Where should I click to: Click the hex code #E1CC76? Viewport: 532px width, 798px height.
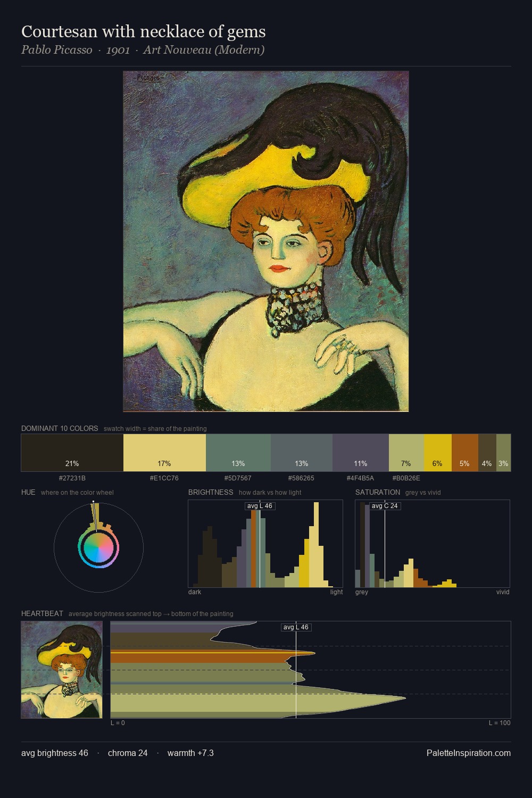(164, 478)
